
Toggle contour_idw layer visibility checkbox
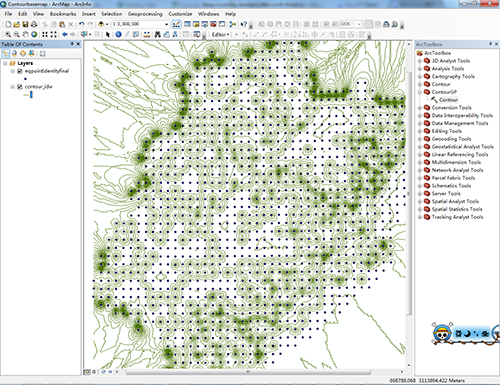(20, 87)
